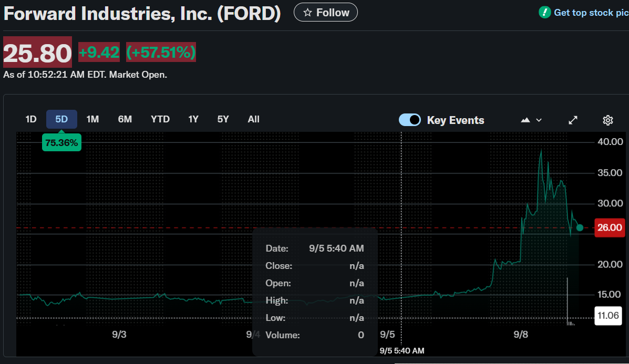629x364 pixels.
Task: Click the 35.00 price axis label
Action: pyautogui.click(x=610, y=173)
